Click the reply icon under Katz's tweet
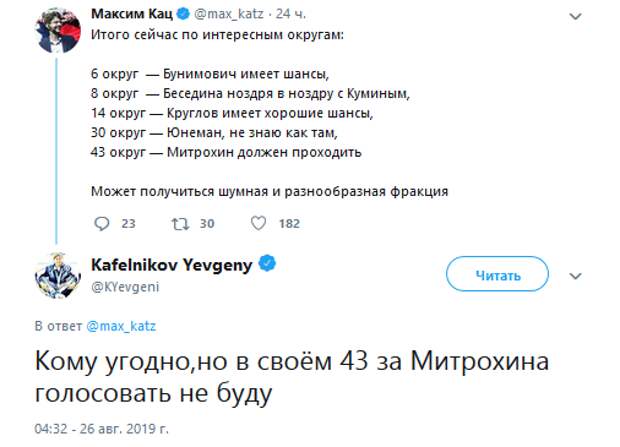This screenshot has height=447, width=620. [101, 223]
